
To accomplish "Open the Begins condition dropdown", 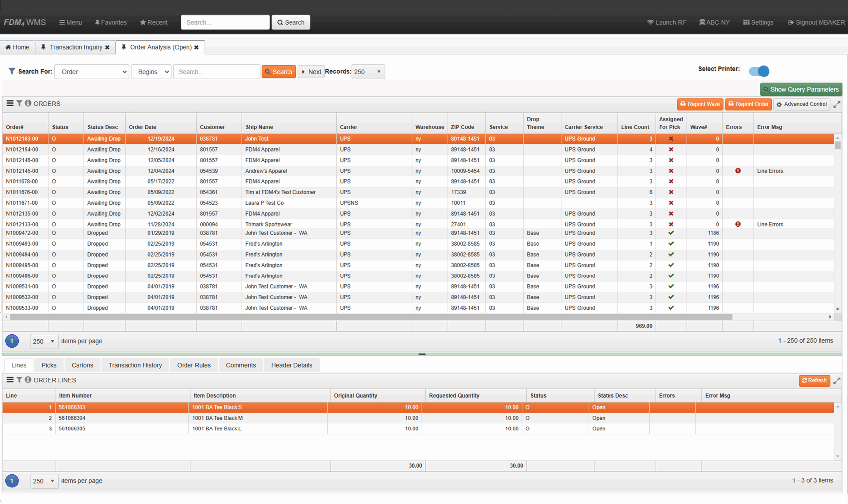I will [x=151, y=72].
